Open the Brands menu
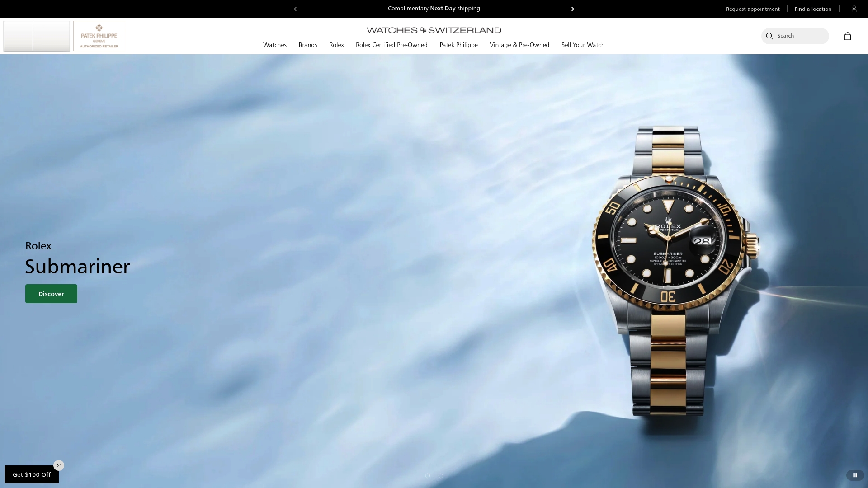The image size is (868, 488). click(x=308, y=45)
